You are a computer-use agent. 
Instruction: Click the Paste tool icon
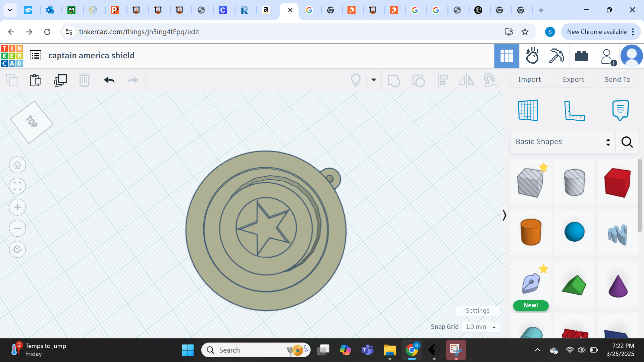coord(36,80)
